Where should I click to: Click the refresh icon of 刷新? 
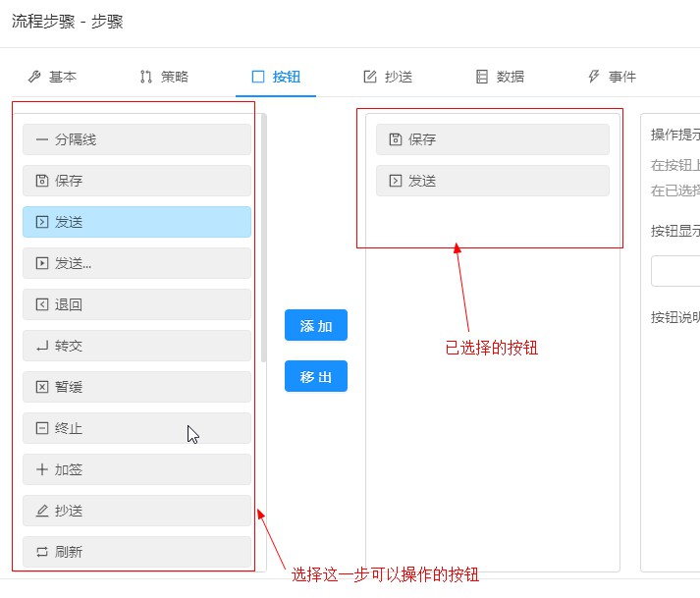(42, 552)
